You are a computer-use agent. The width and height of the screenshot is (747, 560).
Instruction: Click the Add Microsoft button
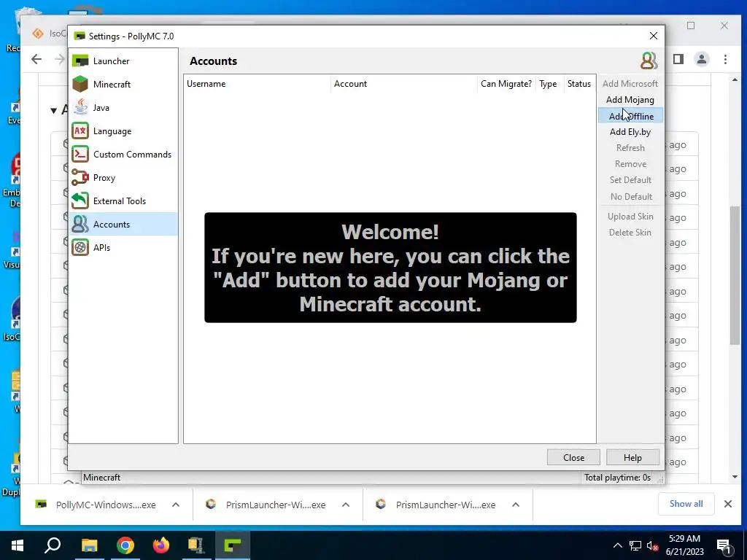tap(630, 84)
